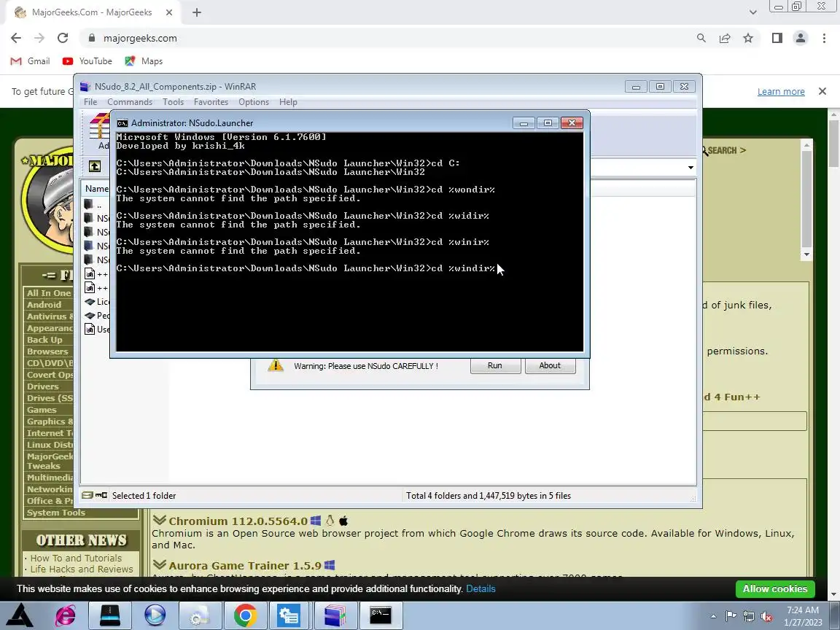Open Internet Explorer from the taskbar

(66, 615)
